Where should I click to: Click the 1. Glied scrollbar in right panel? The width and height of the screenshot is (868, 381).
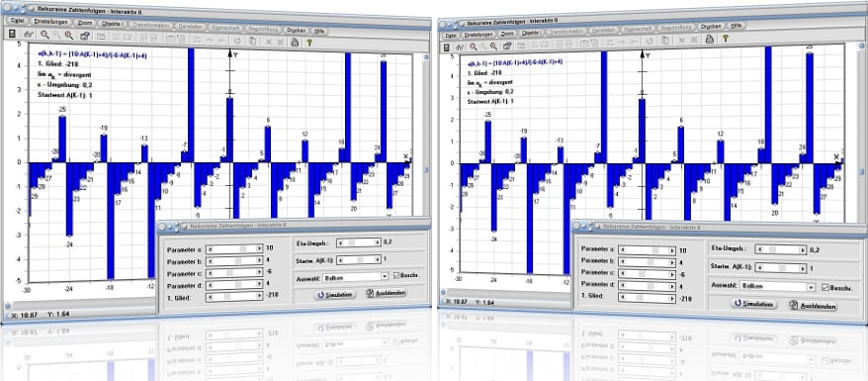[x=647, y=298]
